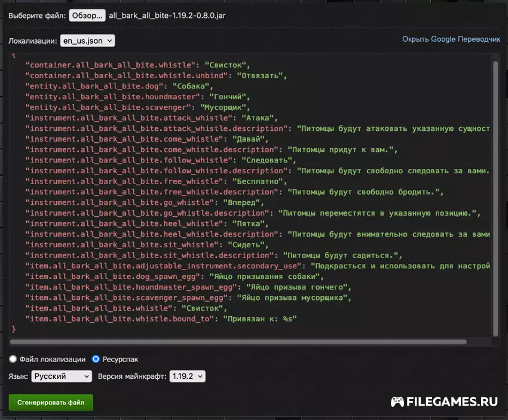Open the Локализации en_us.json dropdown

[x=87, y=41]
